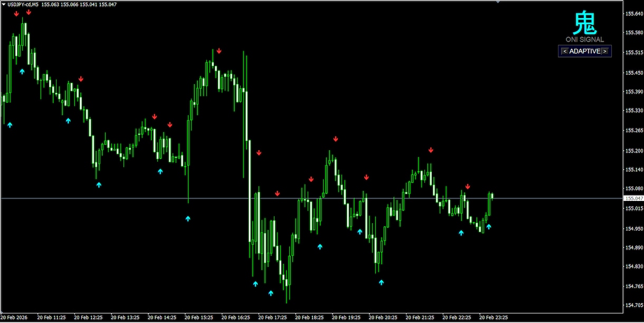This screenshot has width=644, height=323.
Task: Click the grey chart shift triangle at top edge
Action: pos(497,2)
